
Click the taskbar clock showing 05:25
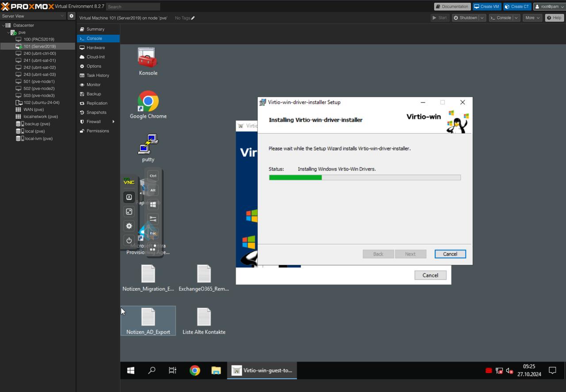click(x=529, y=370)
